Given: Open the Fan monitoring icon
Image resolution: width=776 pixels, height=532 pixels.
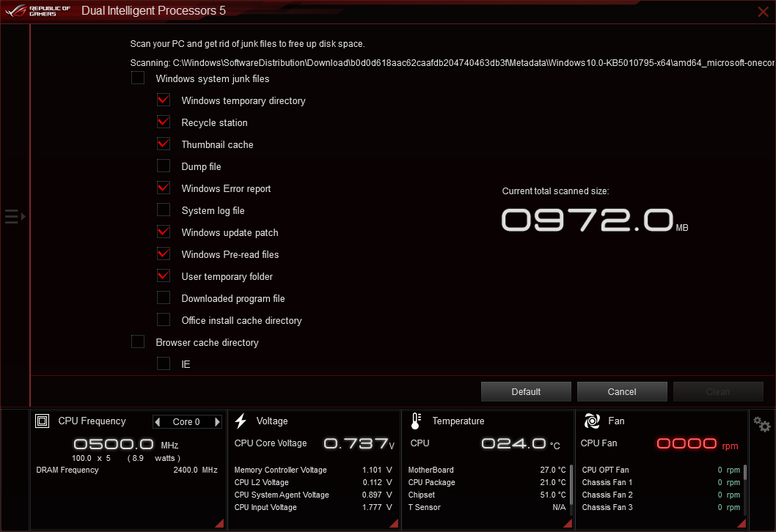Looking at the screenshot, I should tap(590, 421).
